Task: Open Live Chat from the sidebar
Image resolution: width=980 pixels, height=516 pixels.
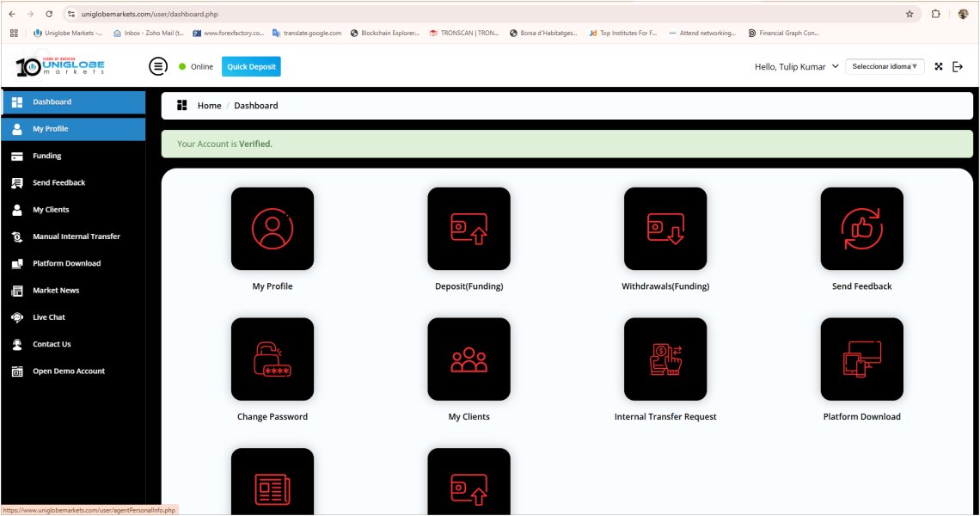Action: 49,317
